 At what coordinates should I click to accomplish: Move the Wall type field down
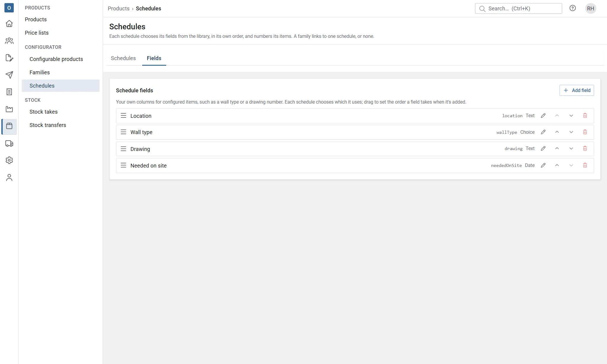(x=571, y=132)
